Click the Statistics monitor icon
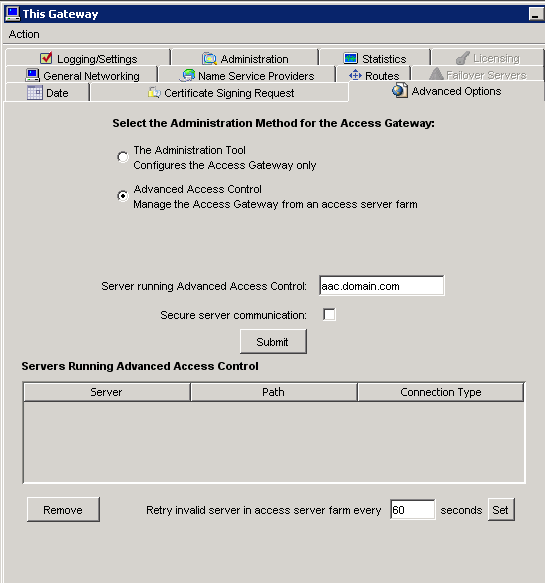 pyautogui.click(x=351, y=58)
